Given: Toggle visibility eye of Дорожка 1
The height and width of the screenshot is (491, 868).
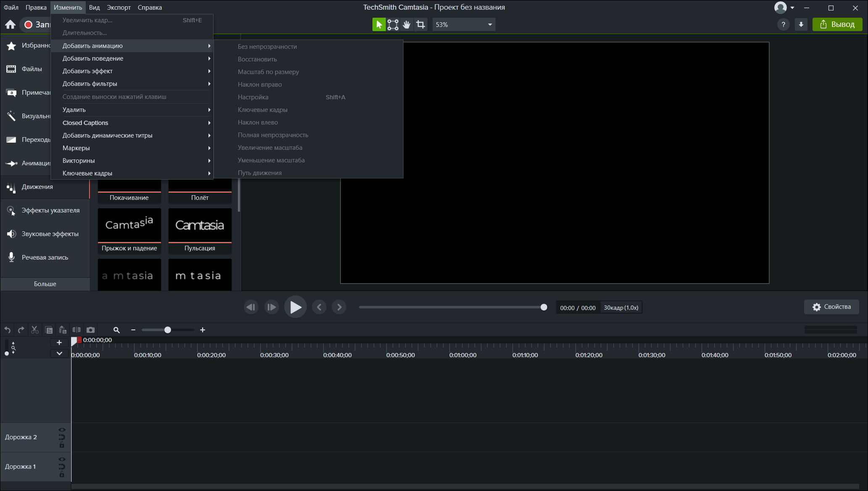Looking at the screenshot, I should pos(62,459).
